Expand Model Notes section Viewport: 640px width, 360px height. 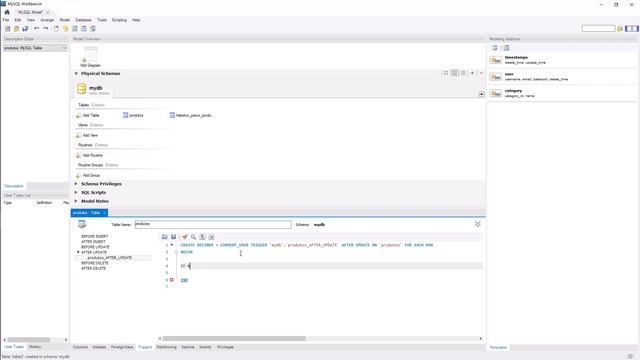pyautogui.click(x=76, y=201)
